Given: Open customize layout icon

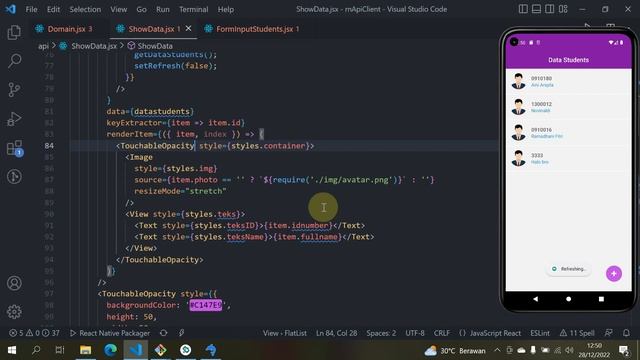Looking at the screenshot, I should tap(563, 9).
